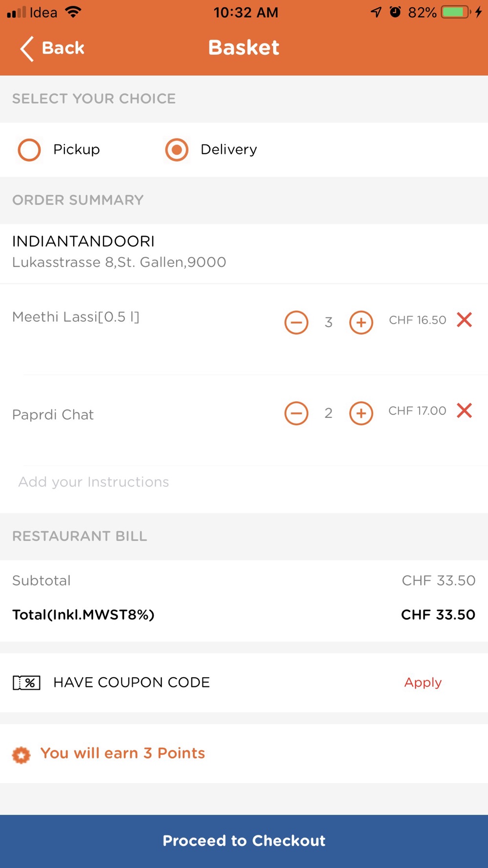The image size is (488, 868).
Task: Decrease Meethi Lassi quantity with minus icon
Action: click(x=296, y=322)
